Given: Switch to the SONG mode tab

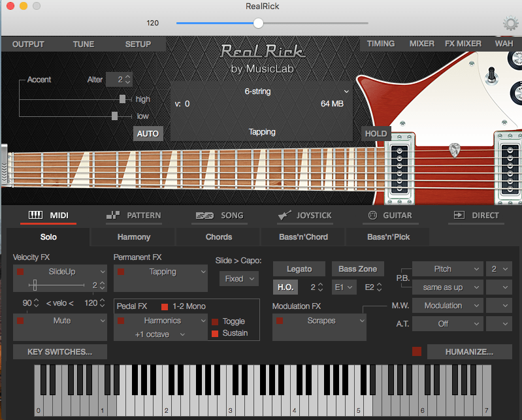Looking at the screenshot, I should point(220,216).
